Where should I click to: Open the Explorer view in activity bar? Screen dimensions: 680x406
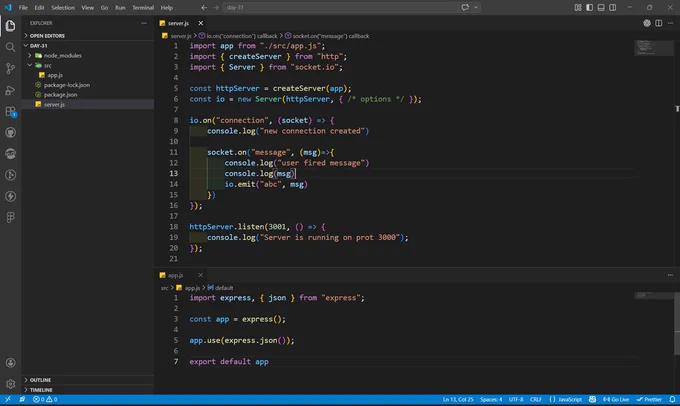[x=10, y=26]
